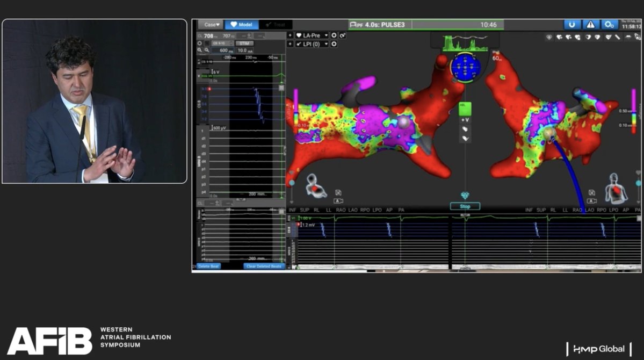Click the magnet icon button in top bar
The width and height of the screenshot is (644, 360).
pos(571,25)
